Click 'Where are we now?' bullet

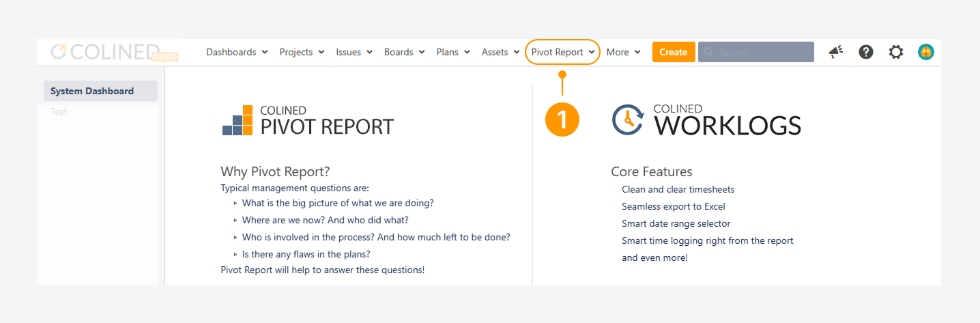tap(326, 221)
